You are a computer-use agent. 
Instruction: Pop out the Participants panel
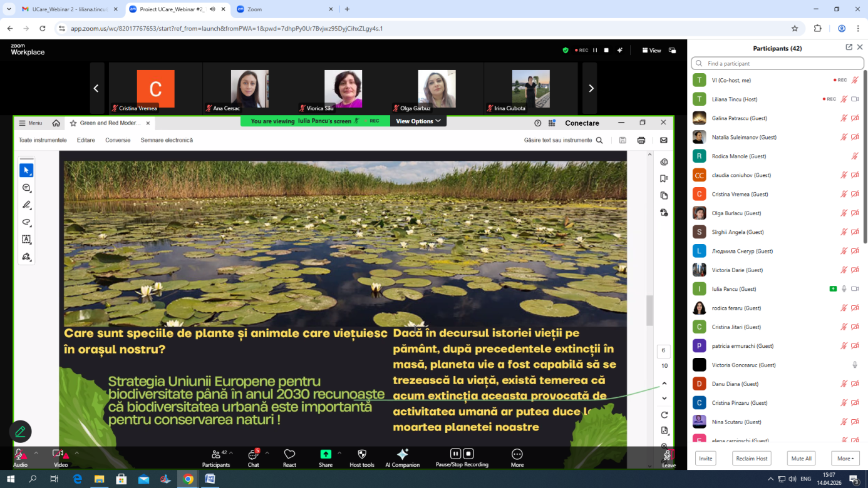849,48
